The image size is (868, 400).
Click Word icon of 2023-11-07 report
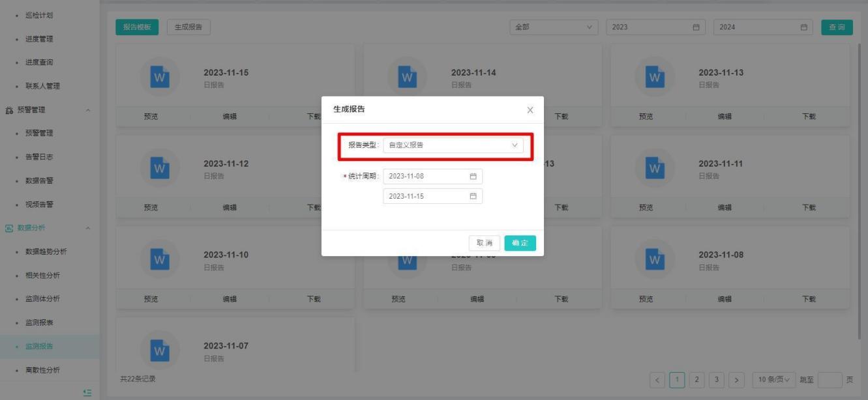click(x=160, y=352)
